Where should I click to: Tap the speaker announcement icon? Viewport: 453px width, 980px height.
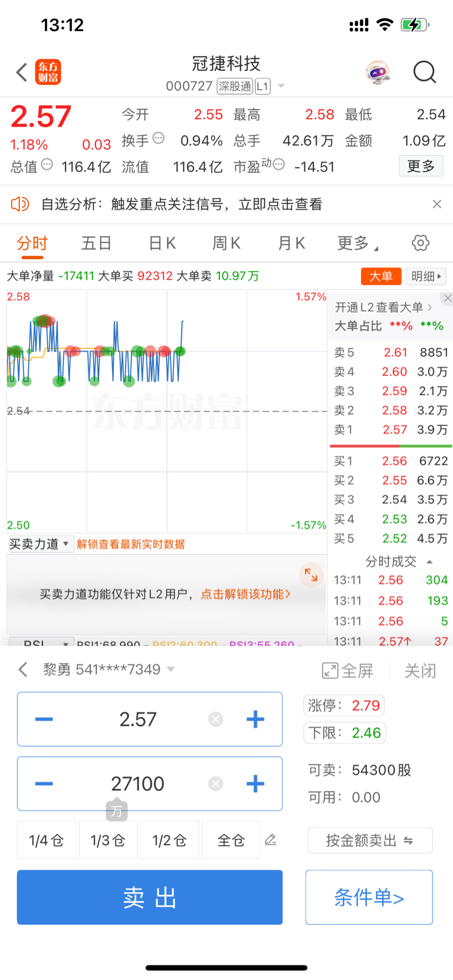click(20, 204)
